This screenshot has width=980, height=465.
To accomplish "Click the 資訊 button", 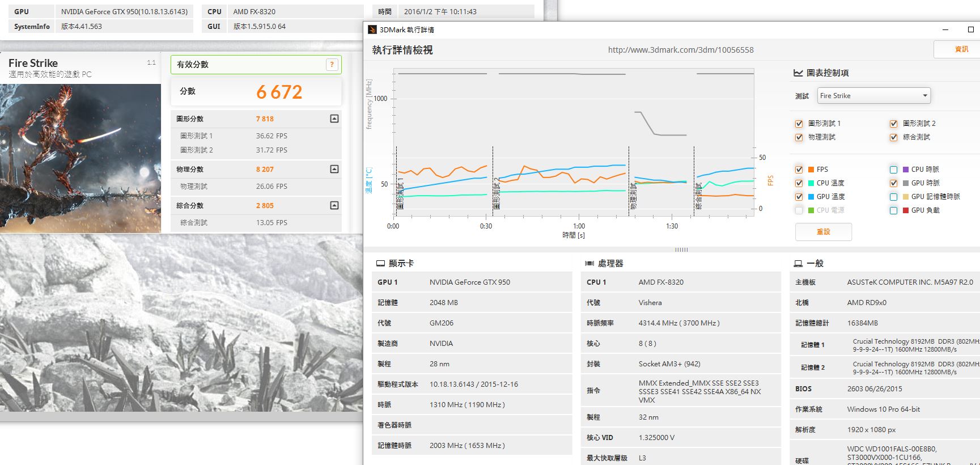I will tap(957, 49).
